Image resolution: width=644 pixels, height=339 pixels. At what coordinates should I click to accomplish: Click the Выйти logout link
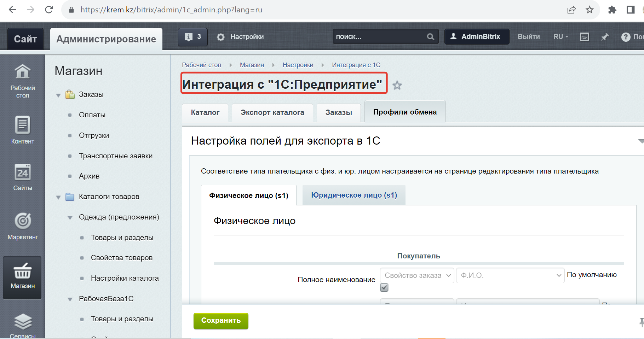click(529, 37)
